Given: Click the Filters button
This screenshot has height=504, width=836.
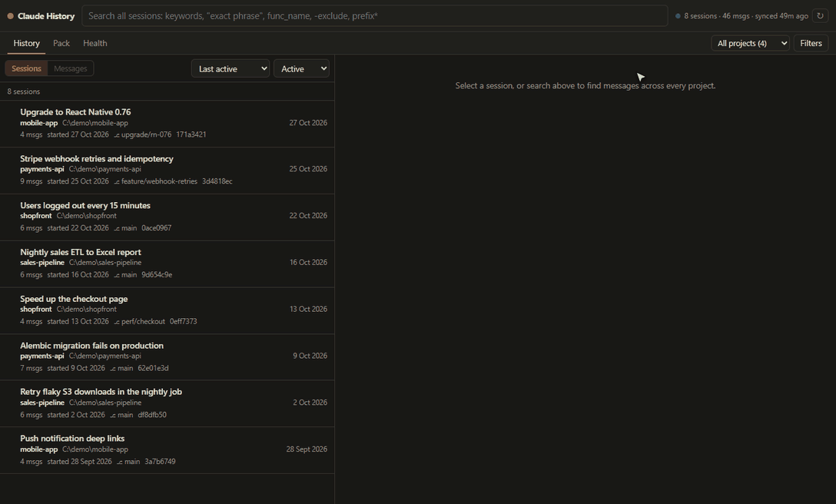Looking at the screenshot, I should (x=811, y=43).
